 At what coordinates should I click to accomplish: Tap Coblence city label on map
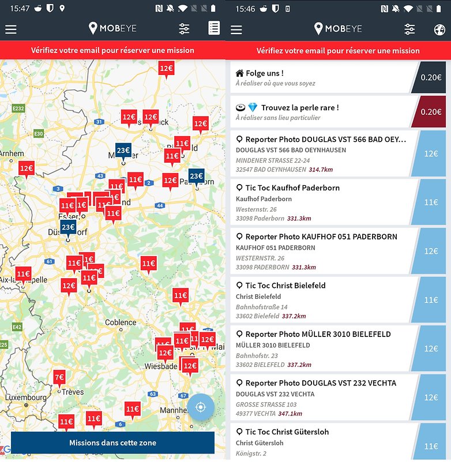[121, 323]
